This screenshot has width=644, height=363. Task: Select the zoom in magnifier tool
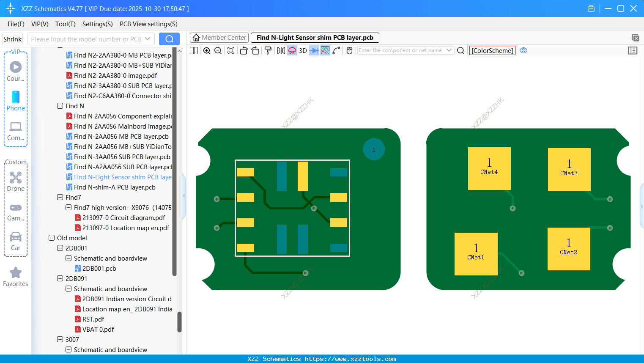206,50
